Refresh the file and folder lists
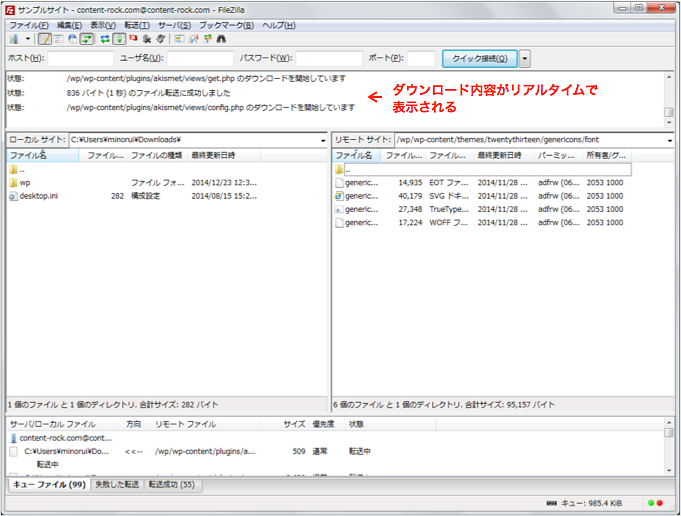 click(105, 39)
